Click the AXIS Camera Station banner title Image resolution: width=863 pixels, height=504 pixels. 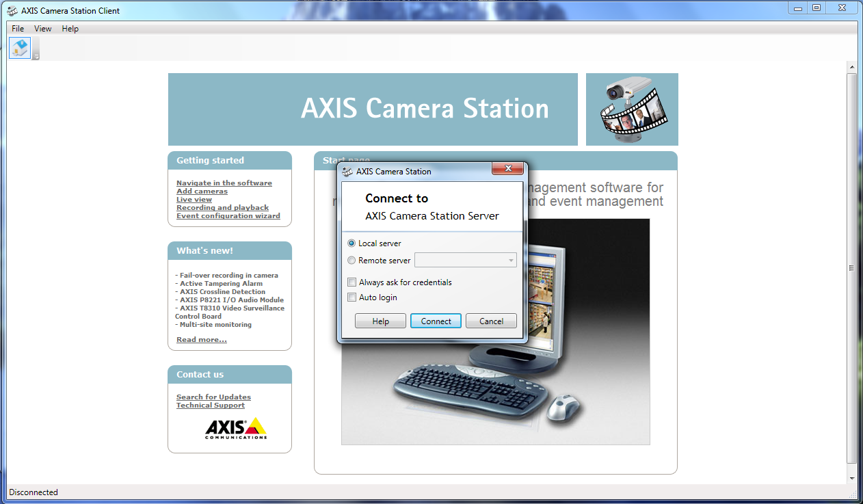click(x=425, y=109)
